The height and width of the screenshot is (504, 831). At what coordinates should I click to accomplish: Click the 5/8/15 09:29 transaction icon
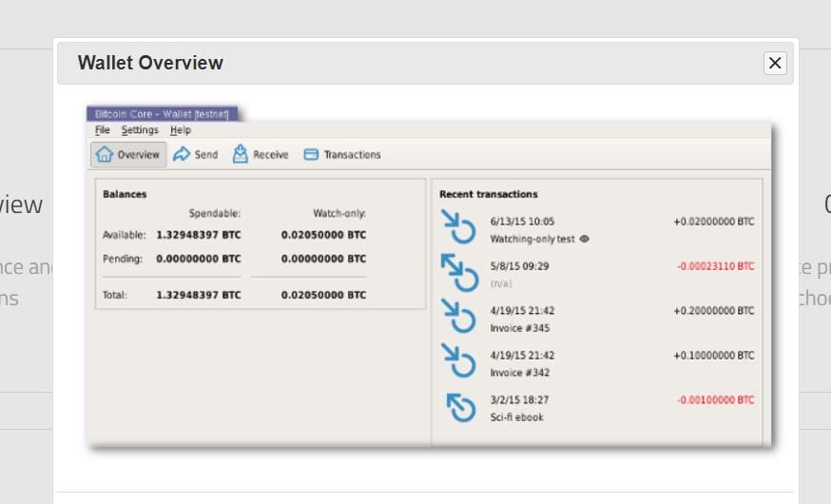458,273
